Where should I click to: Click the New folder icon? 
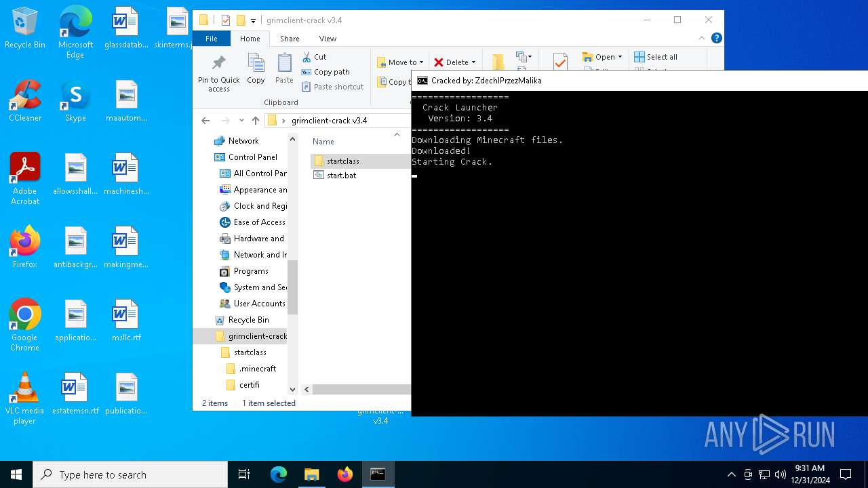click(x=498, y=62)
